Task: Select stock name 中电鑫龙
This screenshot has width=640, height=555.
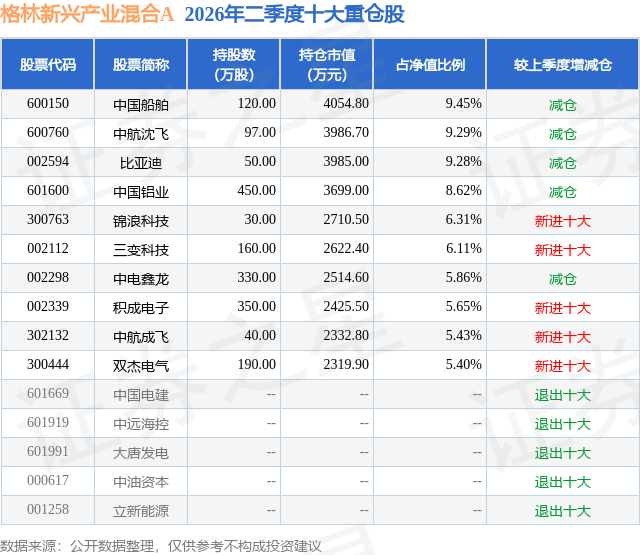Action: [141, 279]
